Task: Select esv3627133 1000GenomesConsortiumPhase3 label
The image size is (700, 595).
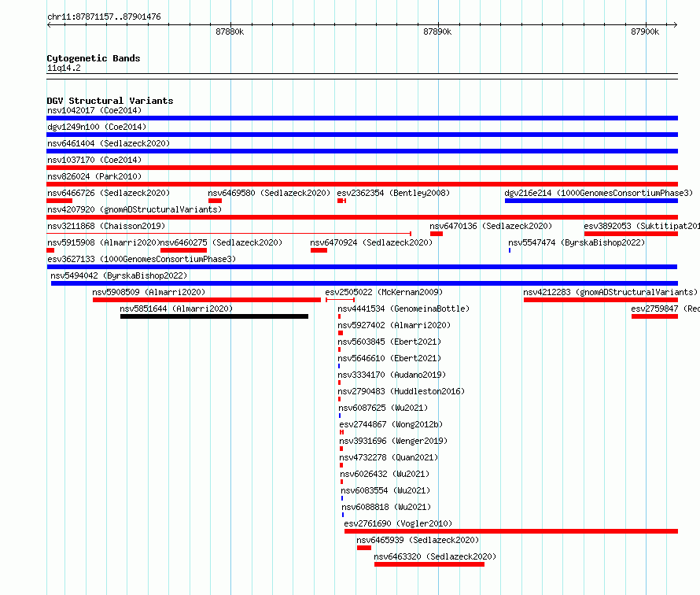Action: (142, 259)
